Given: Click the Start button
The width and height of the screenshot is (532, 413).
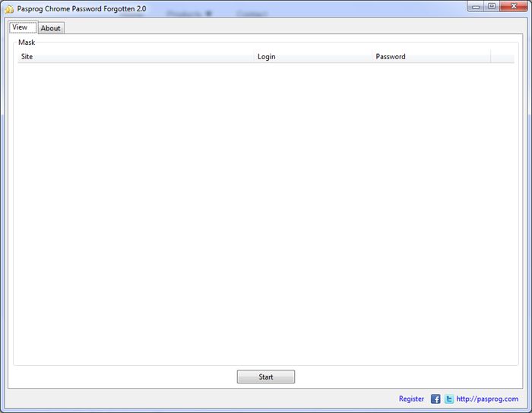Looking at the screenshot, I should click(266, 377).
